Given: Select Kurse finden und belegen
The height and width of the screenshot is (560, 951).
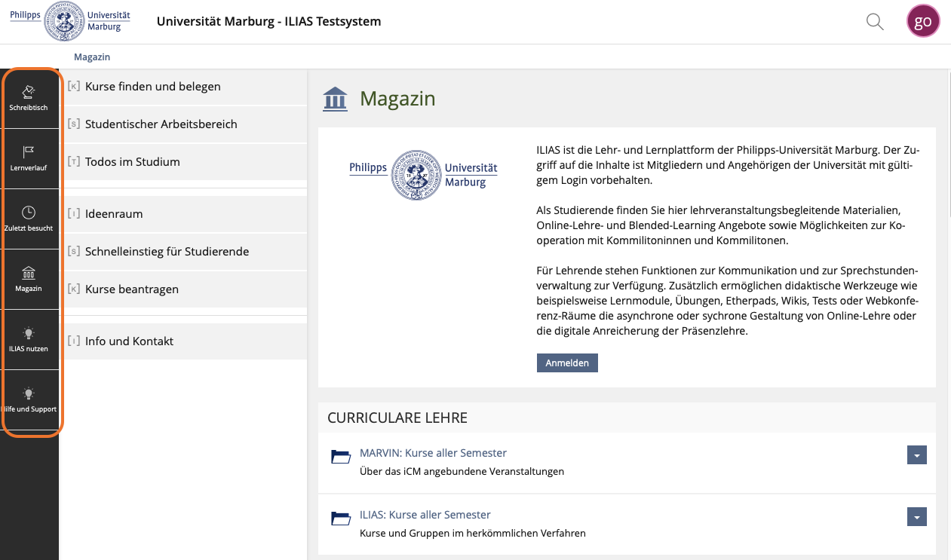Looking at the screenshot, I should [x=152, y=87].
